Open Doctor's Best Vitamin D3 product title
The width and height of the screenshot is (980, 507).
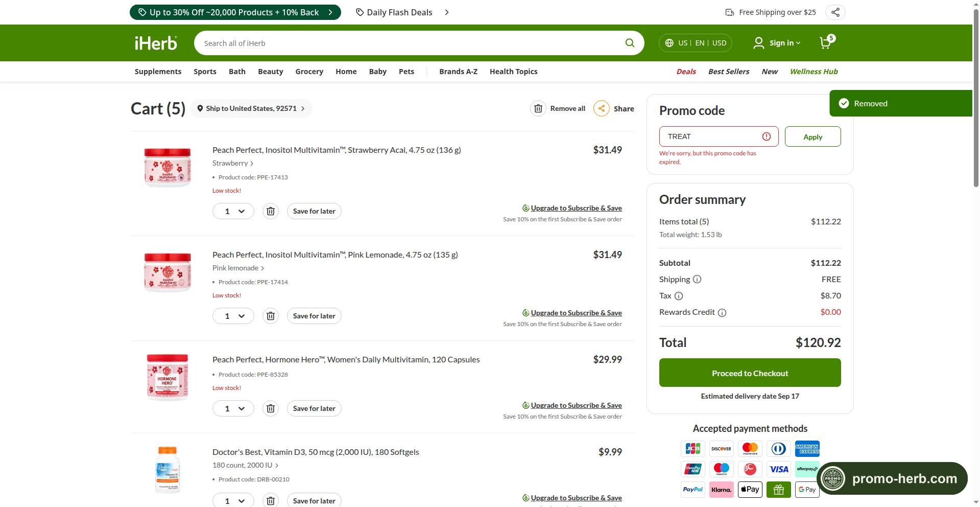tap(316, 452)
